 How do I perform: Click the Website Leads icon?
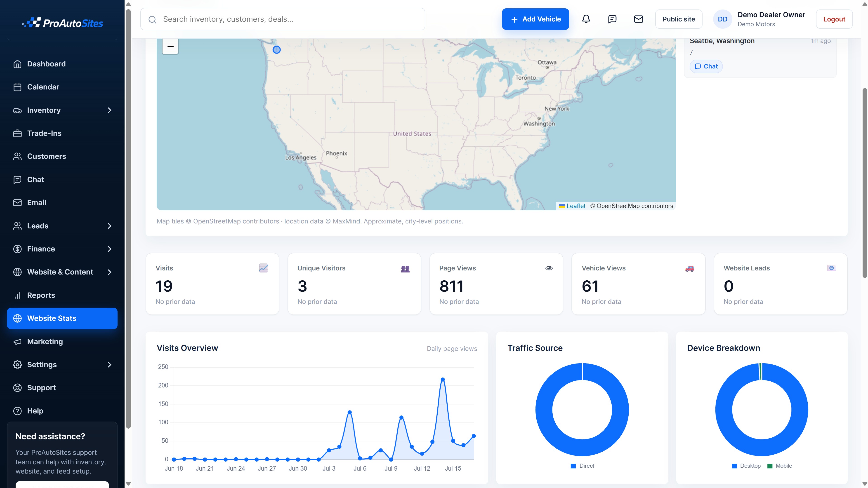[x=831, y=268]
